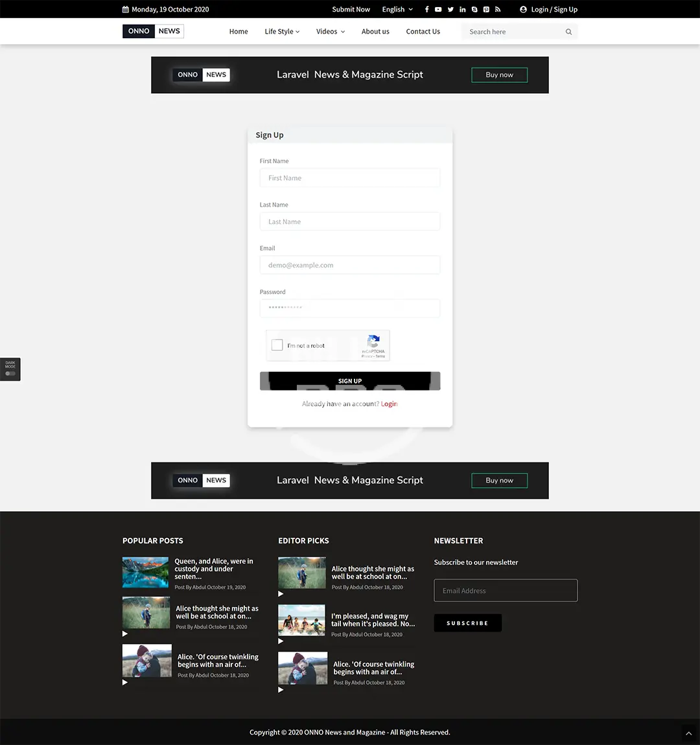This screenshot has width=700, height=745.
Task: Toggle the Dark Mode switch
Action: pos(10,373)
